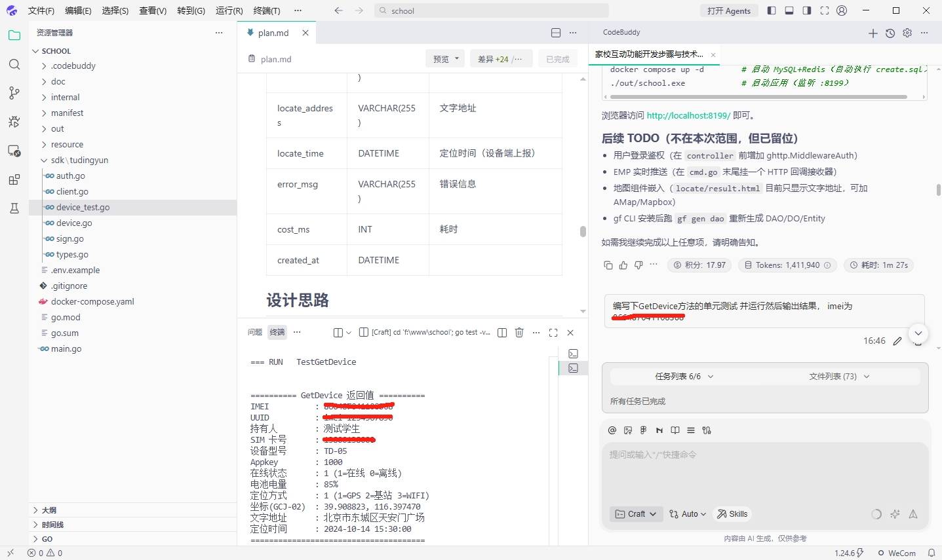Attach an image to the chat input

point(628,430)
